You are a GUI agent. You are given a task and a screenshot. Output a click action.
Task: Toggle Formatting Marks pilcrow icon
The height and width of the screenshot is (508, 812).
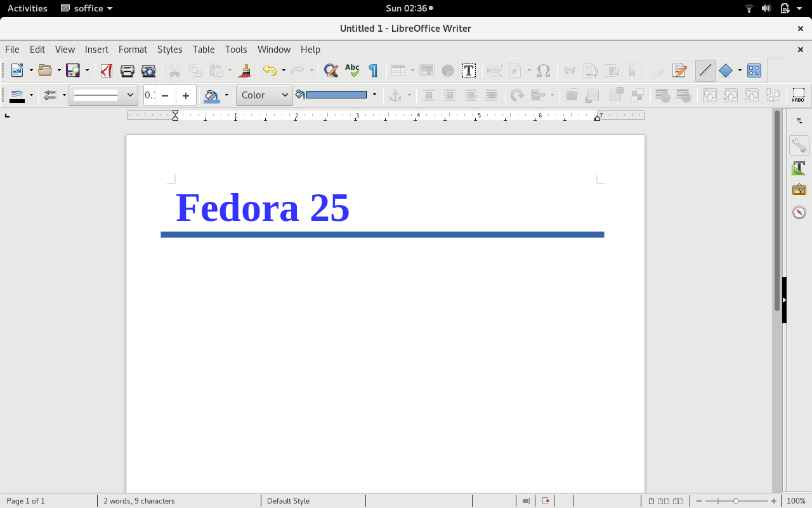tap(374, 70)
